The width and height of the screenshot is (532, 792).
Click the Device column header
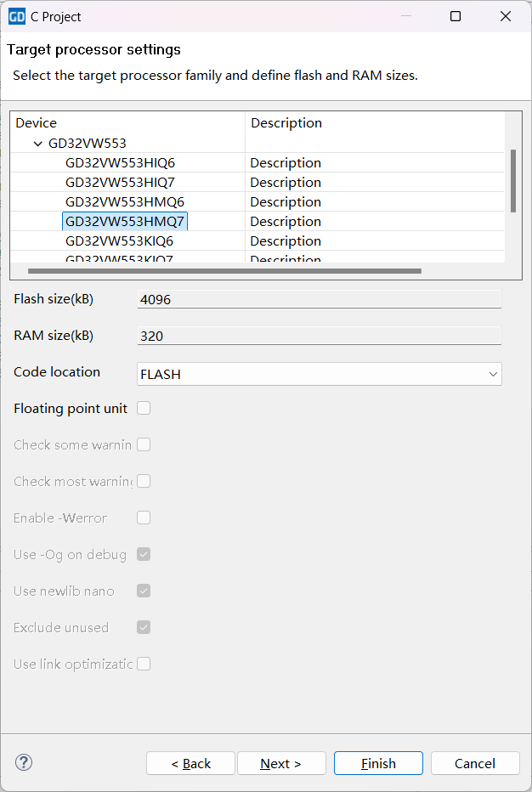point(127,123)
